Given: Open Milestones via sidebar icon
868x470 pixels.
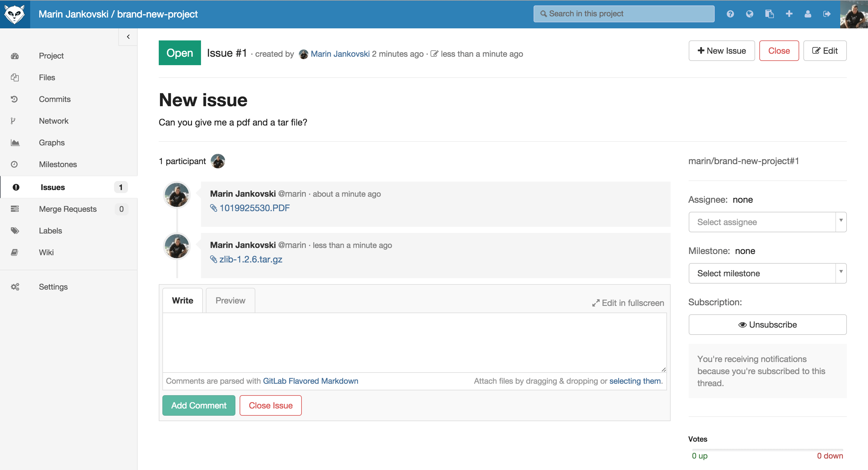Looking at the screenshot, I should click(15, 164).
